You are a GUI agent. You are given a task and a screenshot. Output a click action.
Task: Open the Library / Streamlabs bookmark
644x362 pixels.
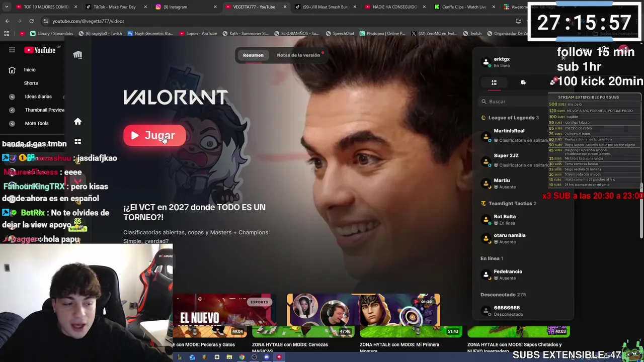(x=51, y=34)
